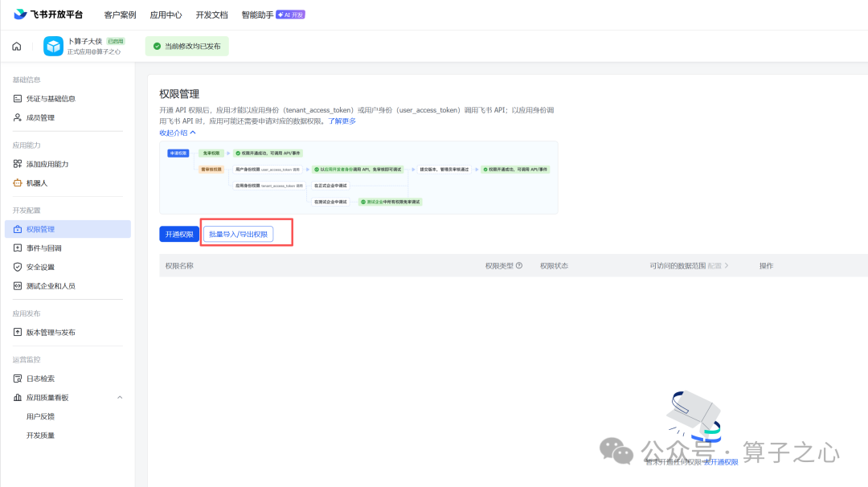
Task: Click the Feishu Open Platform logo
Action: (x=48, y=14)
